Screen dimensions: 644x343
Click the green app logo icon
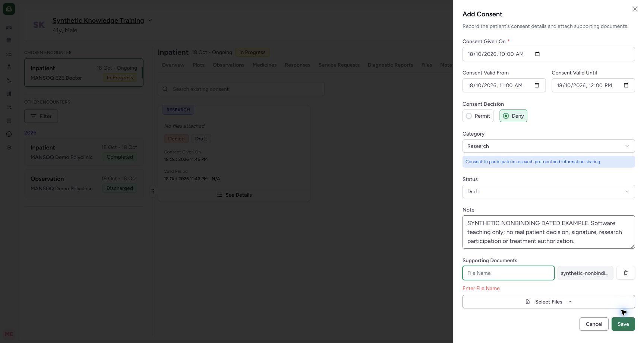[9, 9]
